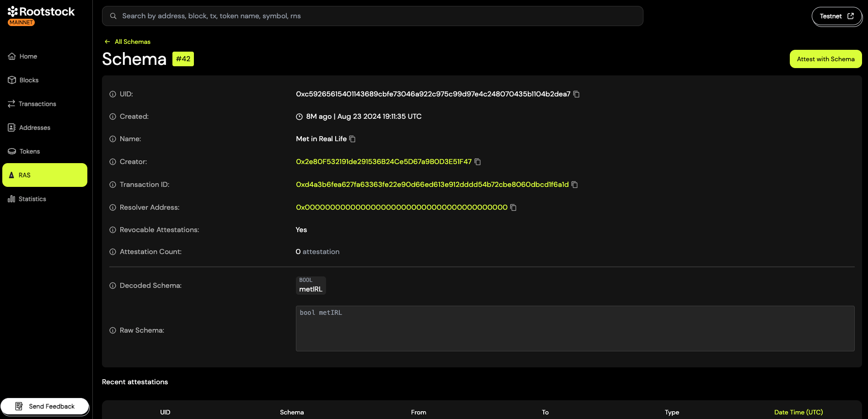868x419 pixels.
Task: Click the info icon beside Attestation Count
Action: pyautogui.click(x=113, y=252)
